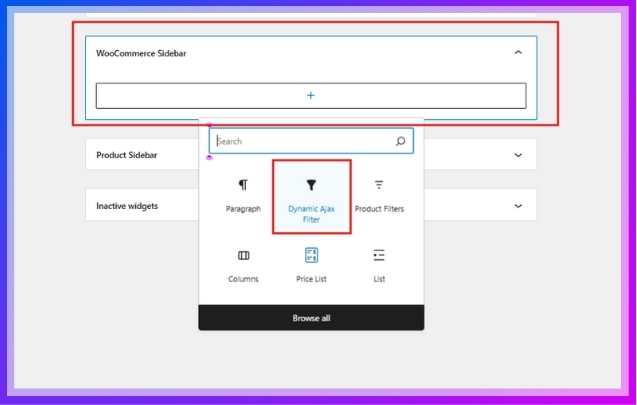Open Browse all blocks
The width and height of the screenshot is (637, 405).
click(311, 318)
